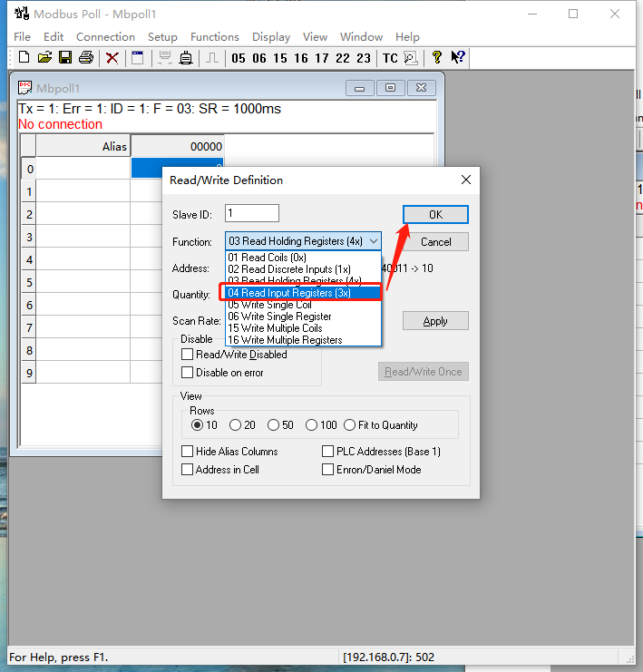Click the red X delete icon
This screenshot has width=643, height=672.
[112, 58]
